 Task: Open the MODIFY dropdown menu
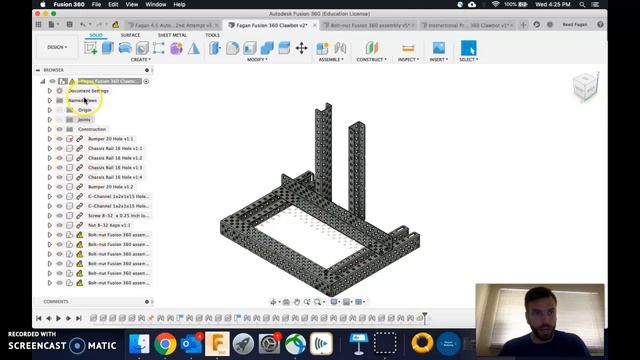point(257,60)
